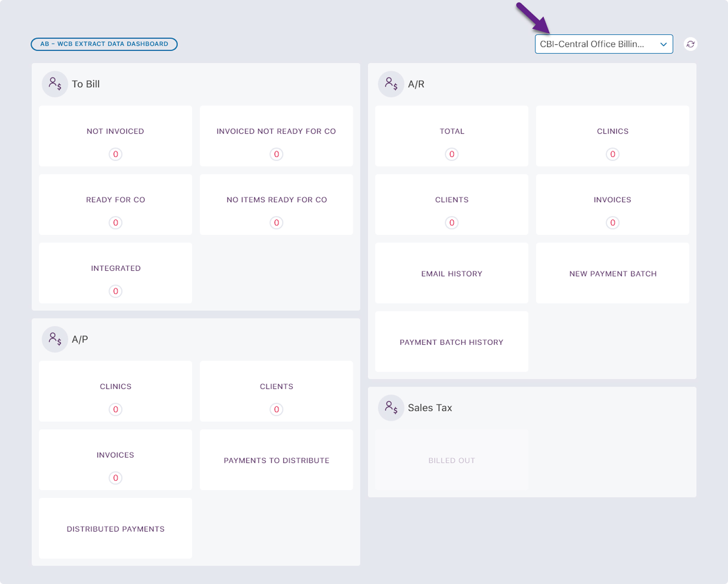Open the CBI-Central Office Billing dropdown
728x584 pixels.
click(x=603, y=44)
